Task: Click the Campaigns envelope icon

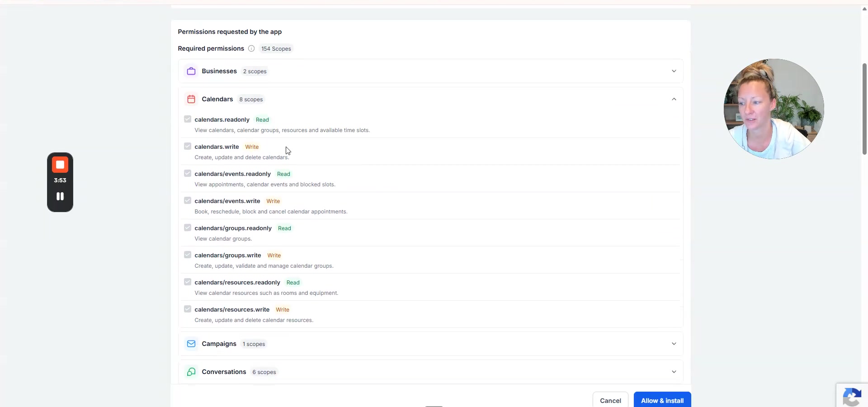Action: (191, 344)
